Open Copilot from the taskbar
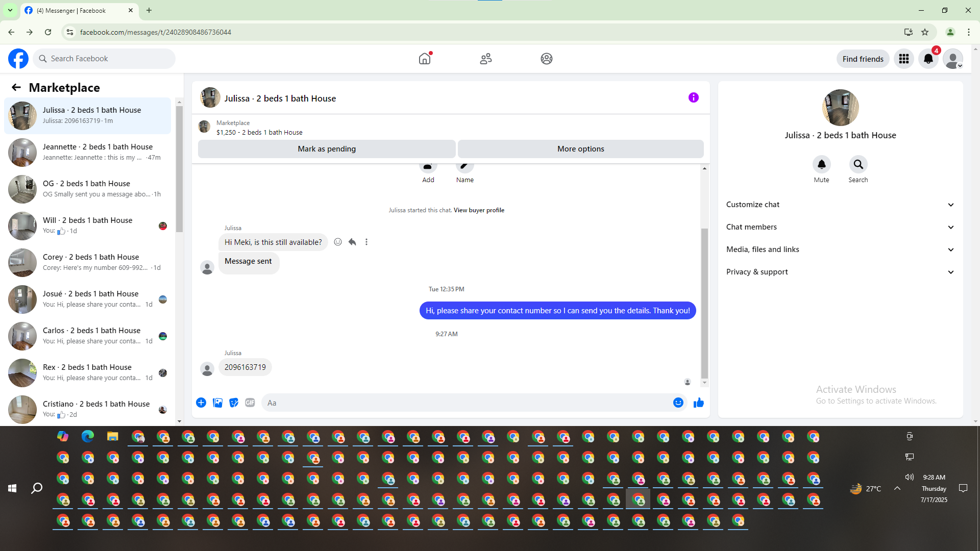 pyautogui.click(x=63, y=436)
